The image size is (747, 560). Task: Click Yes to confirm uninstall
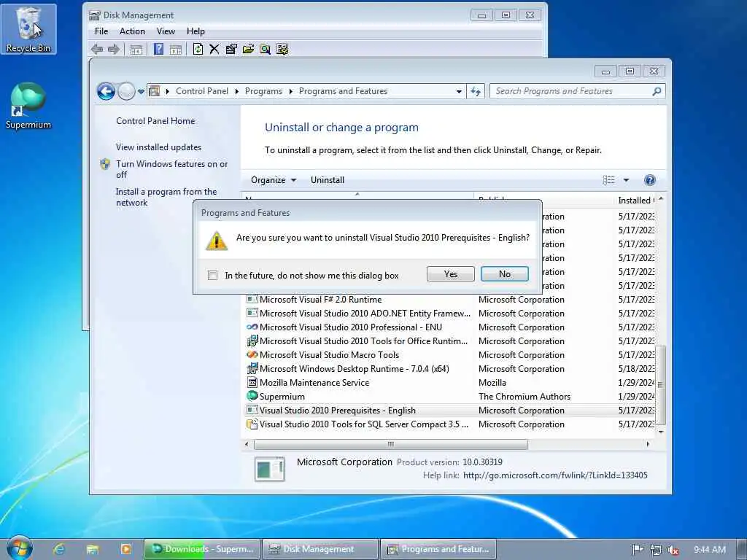tap(451, 274)
